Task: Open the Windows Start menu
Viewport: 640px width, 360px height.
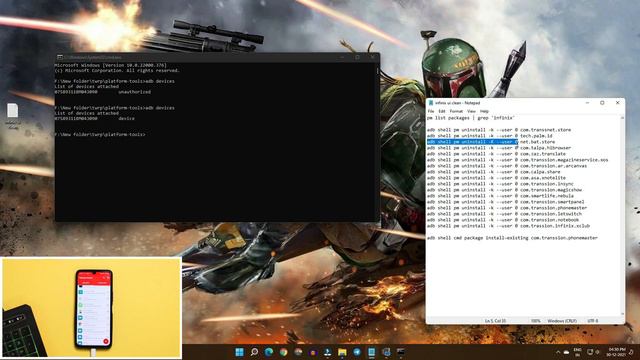Action: pyautogui.click(x=240, y=352)
